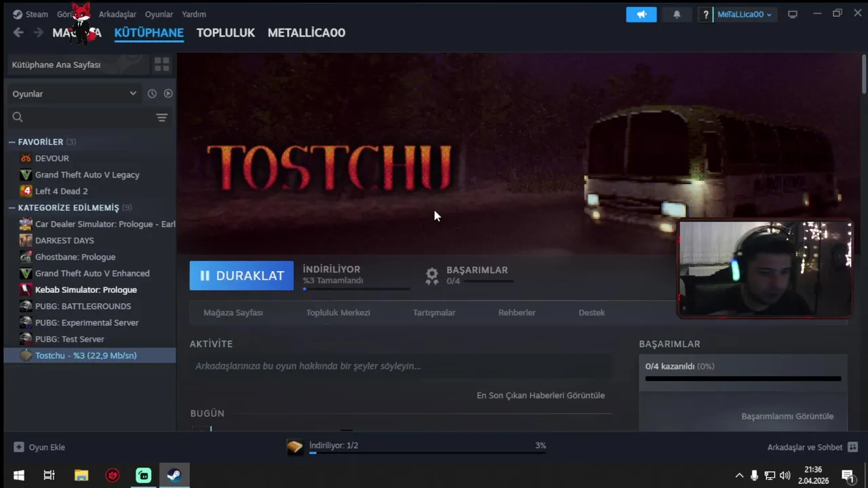Expand the Oyunlar filter dropdown
868x488 pixels.
pyautogui.click(x=75, y=94)
